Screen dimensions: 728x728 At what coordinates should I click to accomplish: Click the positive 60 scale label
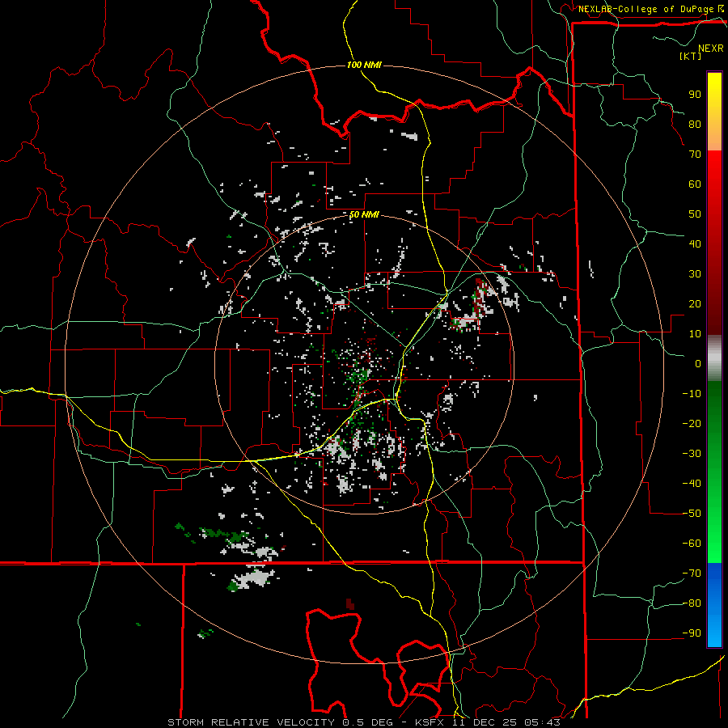click(695, 184)
